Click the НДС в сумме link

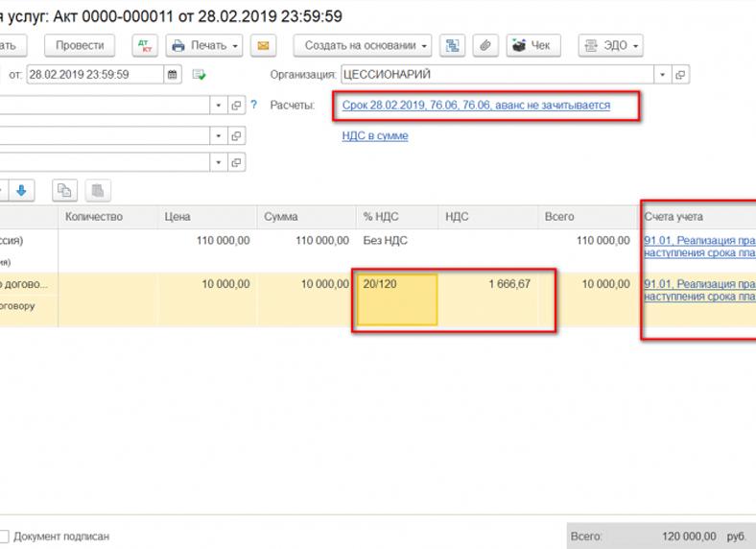[375, 136]
